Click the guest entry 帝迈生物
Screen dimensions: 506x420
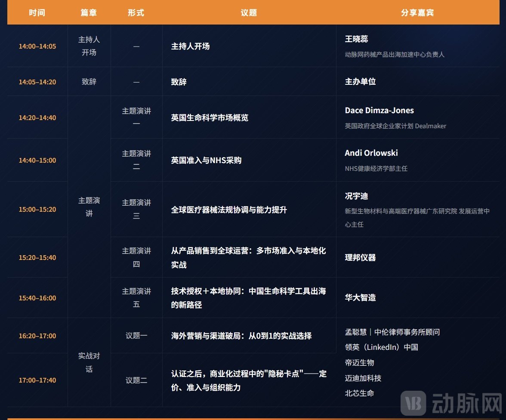tap(360, 363)
